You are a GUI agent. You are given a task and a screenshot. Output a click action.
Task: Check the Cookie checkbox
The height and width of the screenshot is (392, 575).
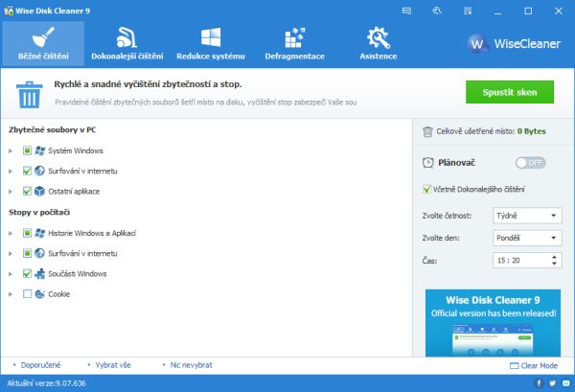tap(27, 293)
